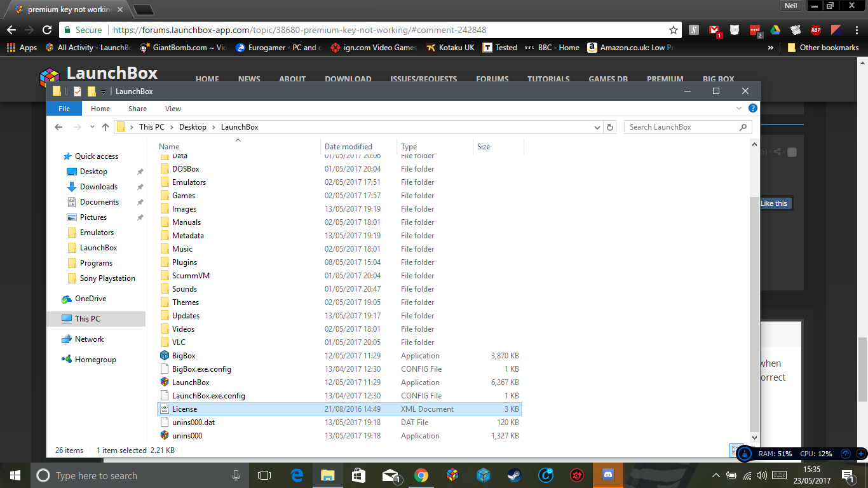Click the Up arrow to go to Desktop
The height and width of the screenshot is (488, 868).
(105, 127)
